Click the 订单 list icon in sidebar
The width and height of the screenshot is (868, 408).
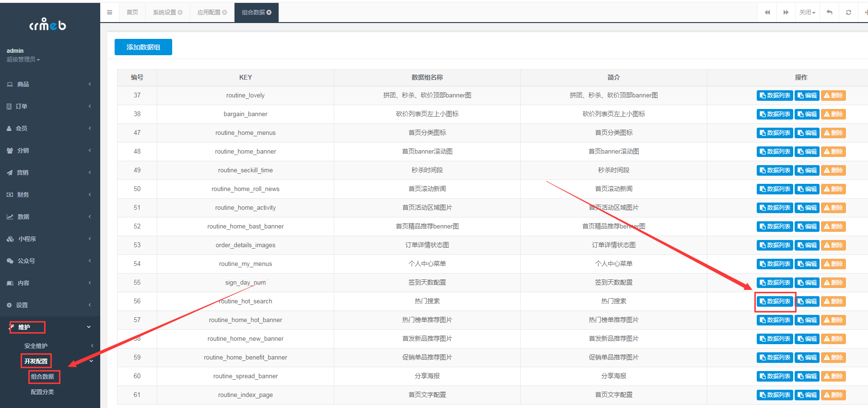pyautogui.click(x=9, y=106)
